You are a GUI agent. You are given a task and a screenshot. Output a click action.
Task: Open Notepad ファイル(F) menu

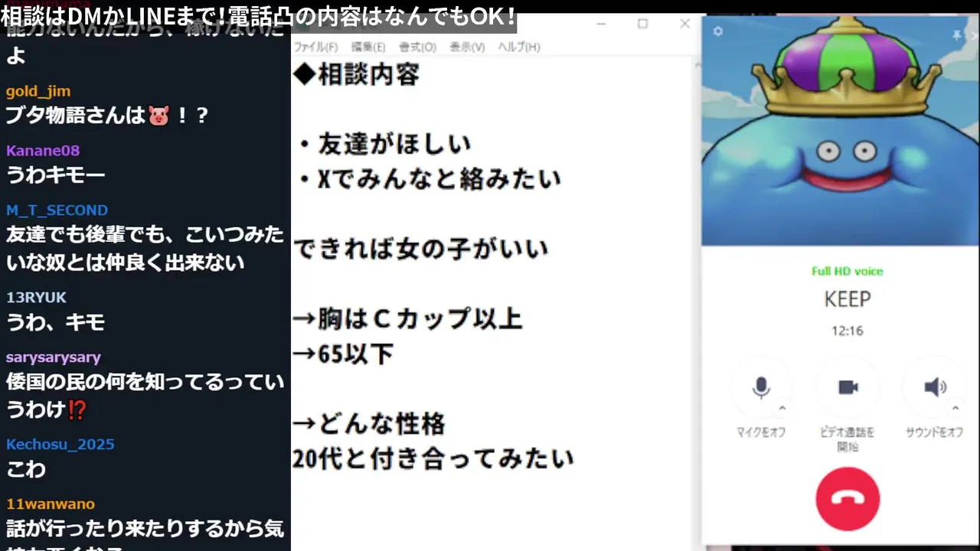[315, 47]
